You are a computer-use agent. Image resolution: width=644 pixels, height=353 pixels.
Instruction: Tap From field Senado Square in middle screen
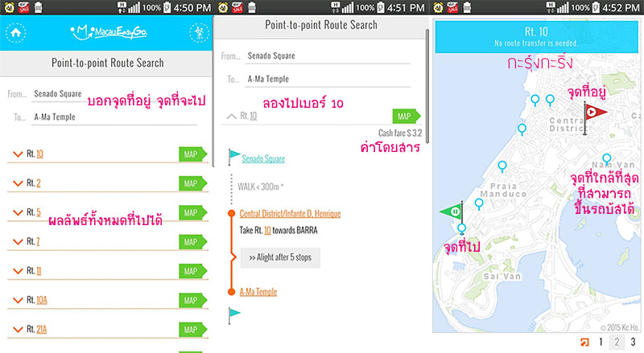(x=328, y=55)
